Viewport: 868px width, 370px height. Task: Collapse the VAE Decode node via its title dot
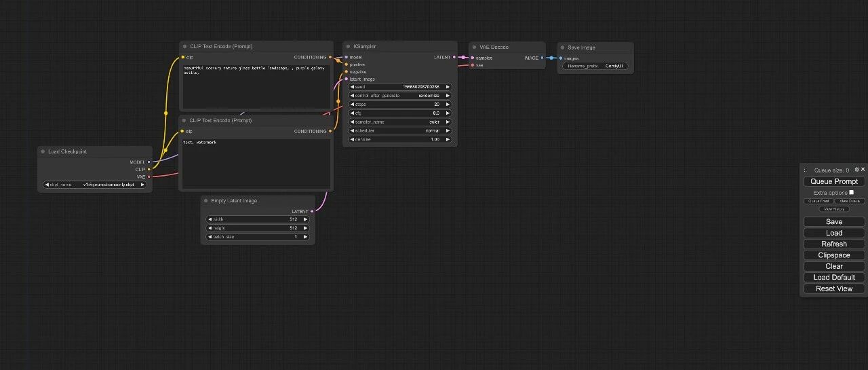click(473, 48)
